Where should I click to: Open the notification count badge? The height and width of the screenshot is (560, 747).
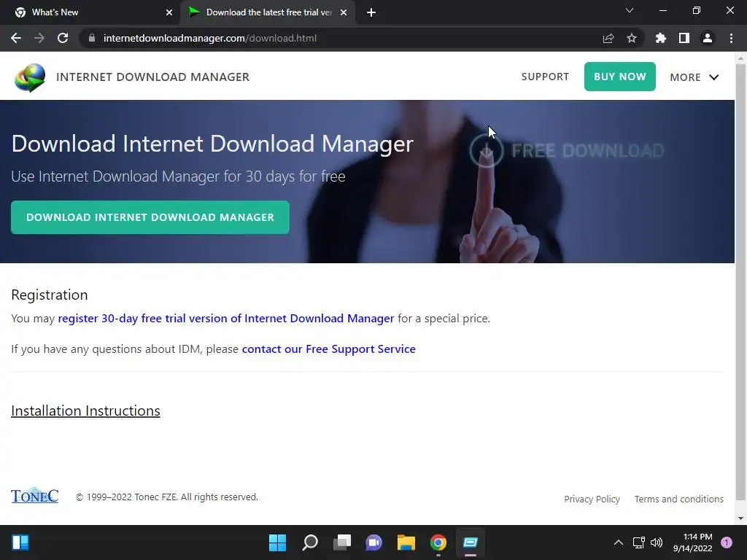point(727,542)
